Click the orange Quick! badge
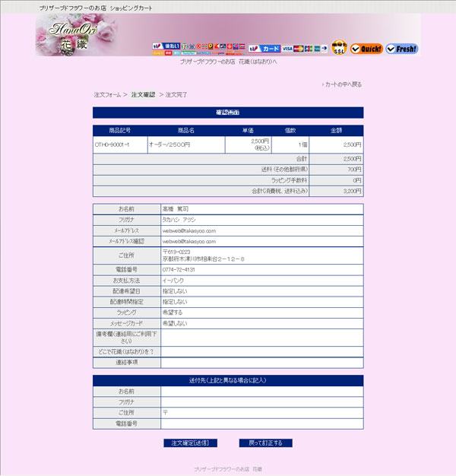The width and height of the screenshot is (456, 476). 366,49
